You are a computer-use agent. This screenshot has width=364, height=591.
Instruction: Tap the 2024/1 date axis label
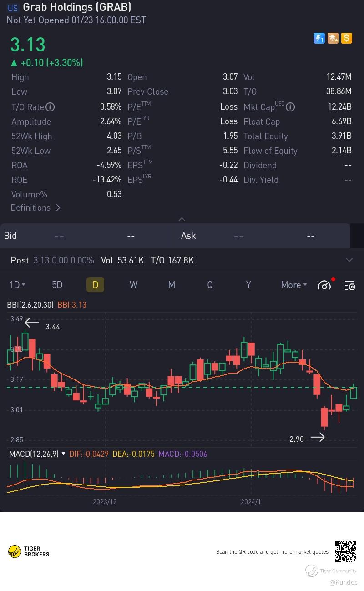251,501
